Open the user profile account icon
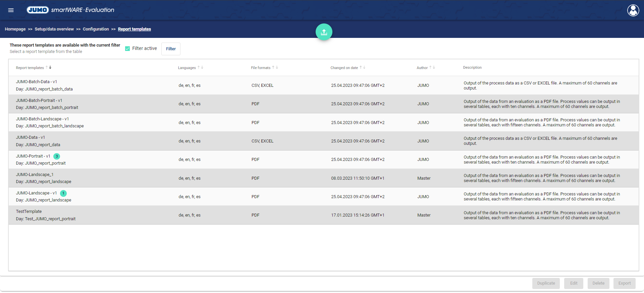This screenshot has height=293, width=644. tap(633, 10)
